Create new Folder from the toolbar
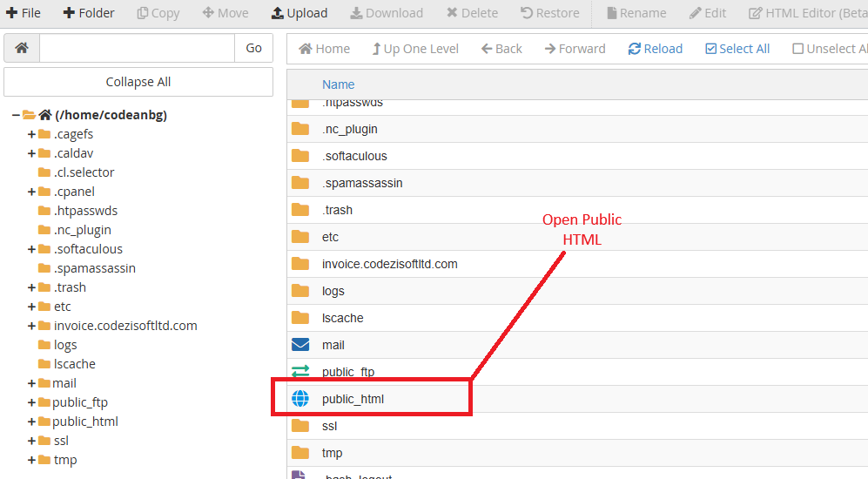868x479 pixels. tap(89, 13)
